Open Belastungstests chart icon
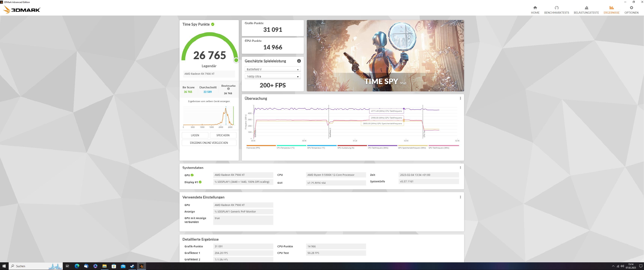Screen dimensions: 644x270 pyautogui.click(x=586, y=8)
